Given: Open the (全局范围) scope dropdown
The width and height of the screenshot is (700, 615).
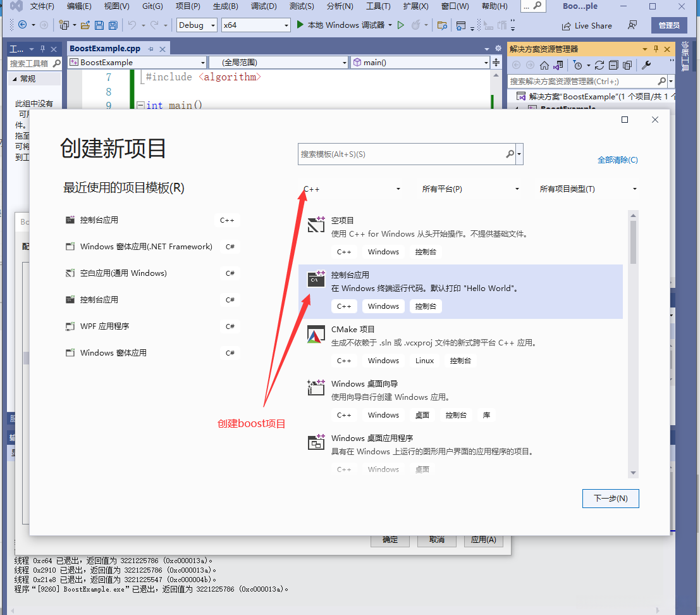Looking at the screenshot, I should click(279, 62).
